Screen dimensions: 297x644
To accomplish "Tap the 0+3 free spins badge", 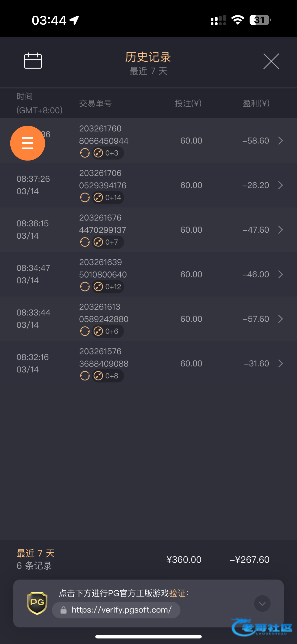I will tap(108, 153).
